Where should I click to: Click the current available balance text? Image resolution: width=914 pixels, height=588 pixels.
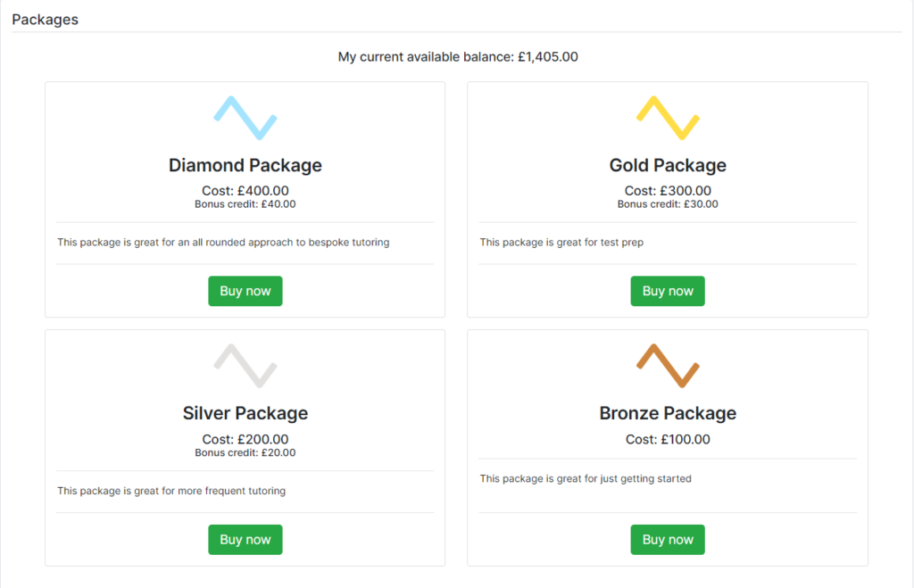click(x=458, y=57)
